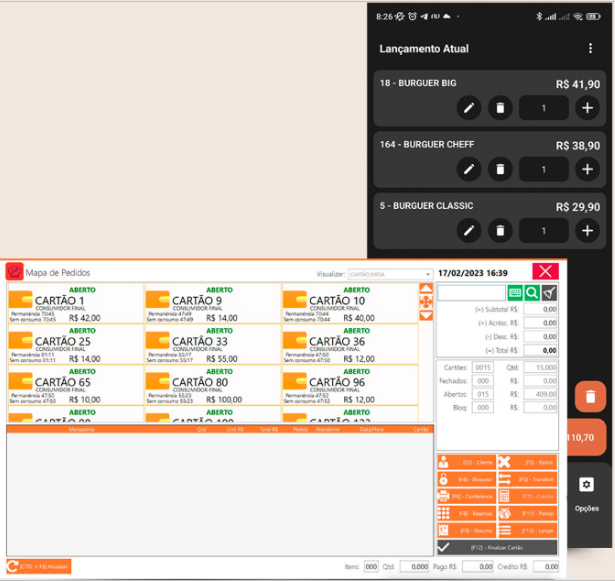The image size is (615, 581).
Task: Click the [CTRL + F5] Atualizar button
Action: (x=39, y=566)
